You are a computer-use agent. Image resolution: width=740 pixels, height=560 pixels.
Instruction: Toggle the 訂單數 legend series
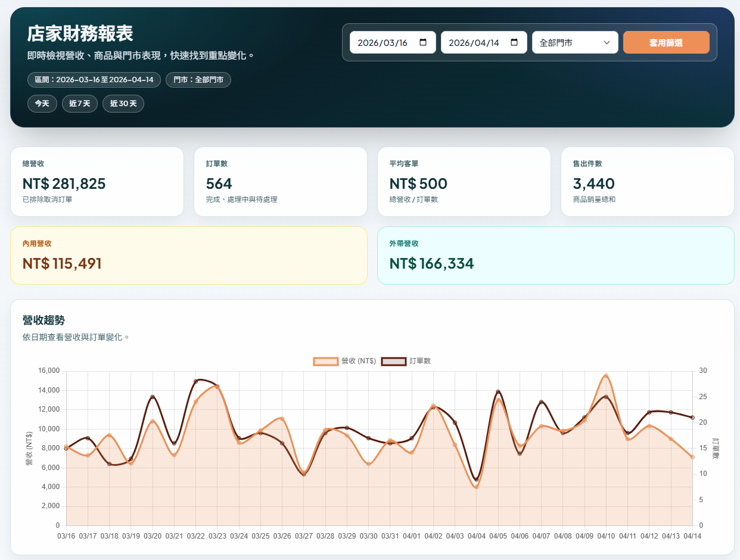click(406, 361)
